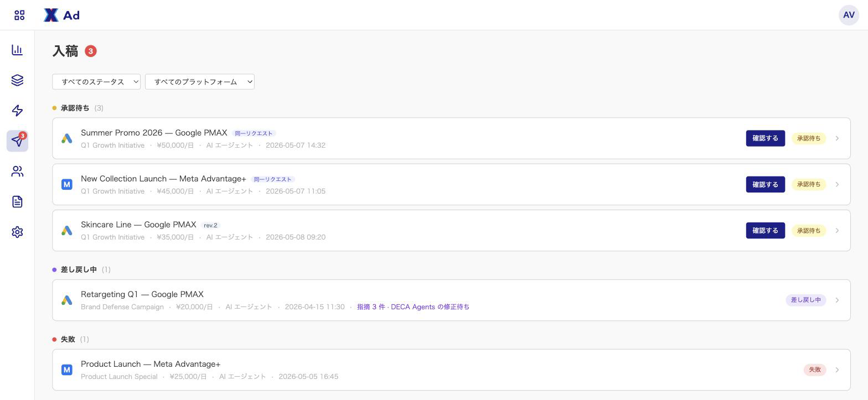Open the すべてのステータス filter dropdown

click(96, 82)
